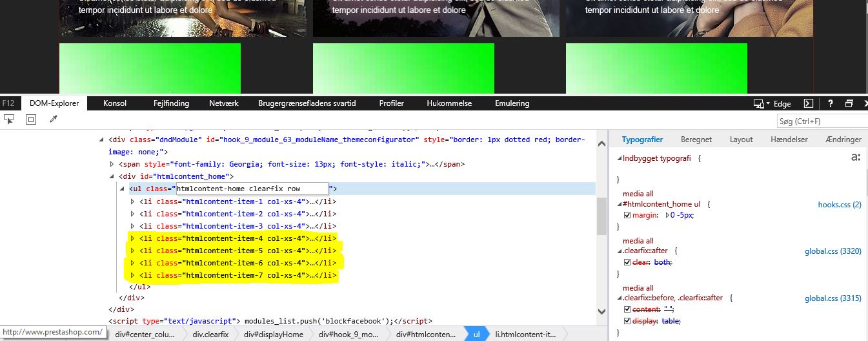The width and height of the screenshot is (868, 341).
Task: Expand the htmlcontent-item-5 li node
Action: (133, 251)
